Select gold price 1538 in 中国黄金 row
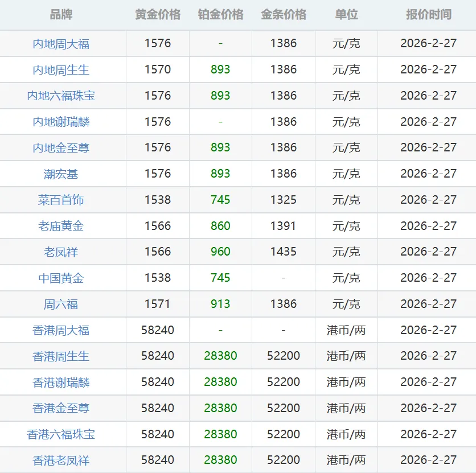Image resolution: width=476 pixels, height=473 pixels. [158, 278]
